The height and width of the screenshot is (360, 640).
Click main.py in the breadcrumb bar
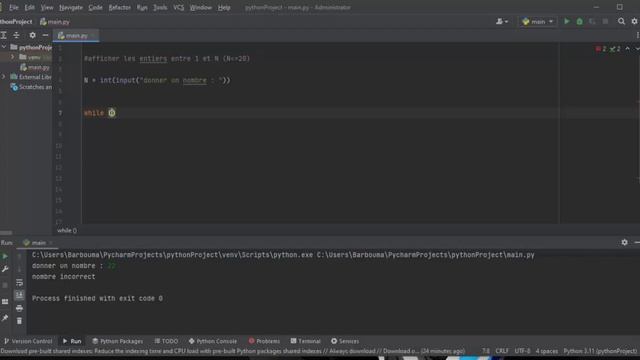pyautogui.click(x=55, y=22)
